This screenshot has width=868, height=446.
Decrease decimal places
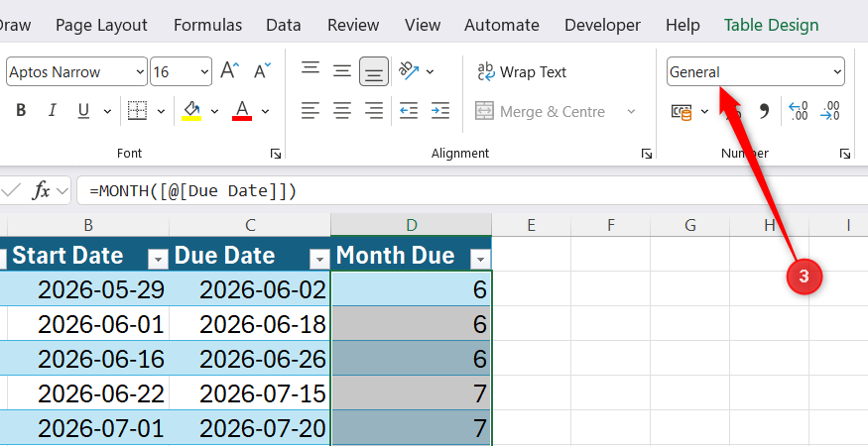(x=829, y=111)
